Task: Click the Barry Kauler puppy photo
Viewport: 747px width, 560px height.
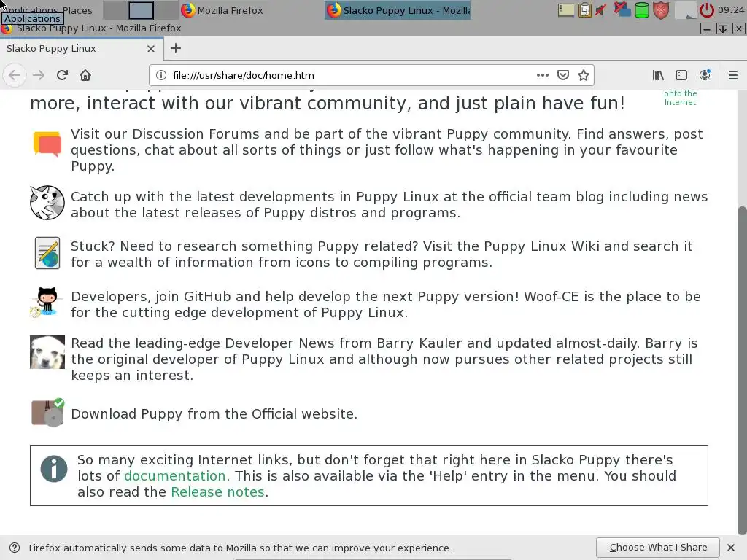Action: [47, 352]
